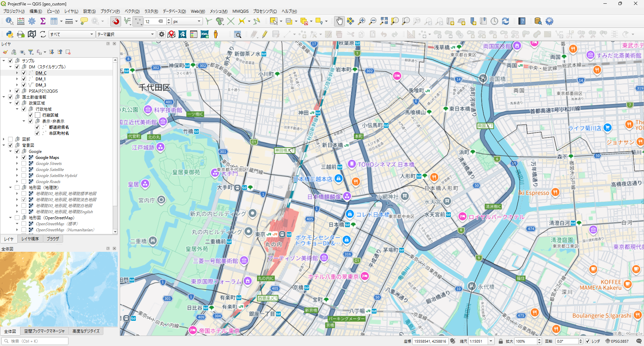Image resolution: width=644 pixels, height=346 pixels.
Task: Toggle the レンダ render checkbox in status bar
Action: [588, 341]
